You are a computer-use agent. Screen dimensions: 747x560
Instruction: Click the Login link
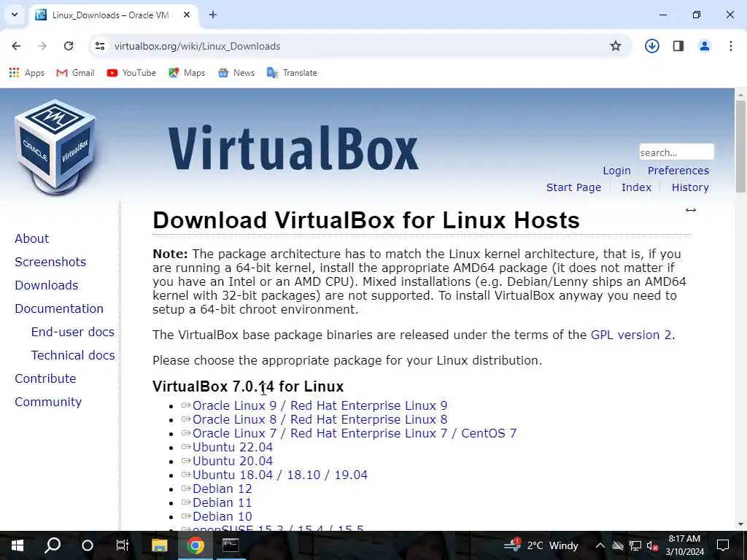click(x=616, y=171)
